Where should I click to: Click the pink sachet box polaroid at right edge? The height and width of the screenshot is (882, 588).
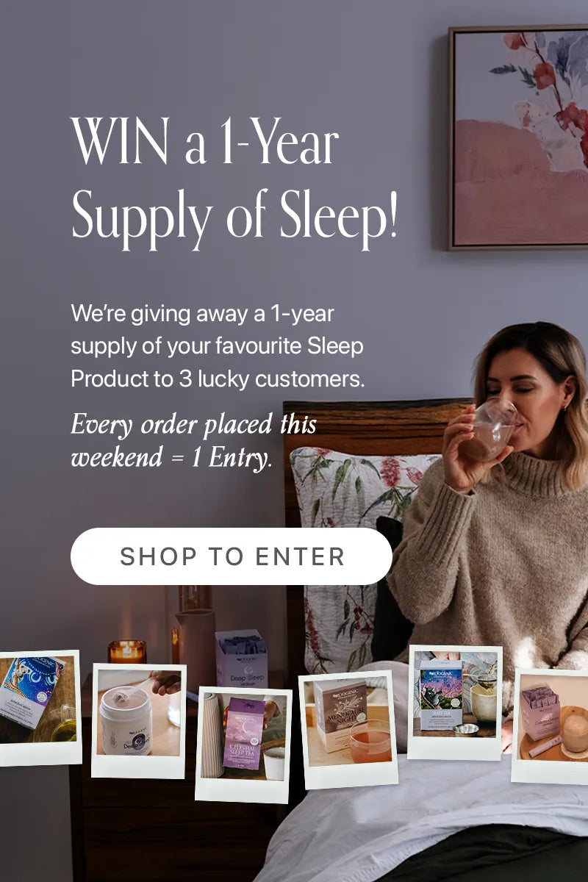[x=550, y=726]
